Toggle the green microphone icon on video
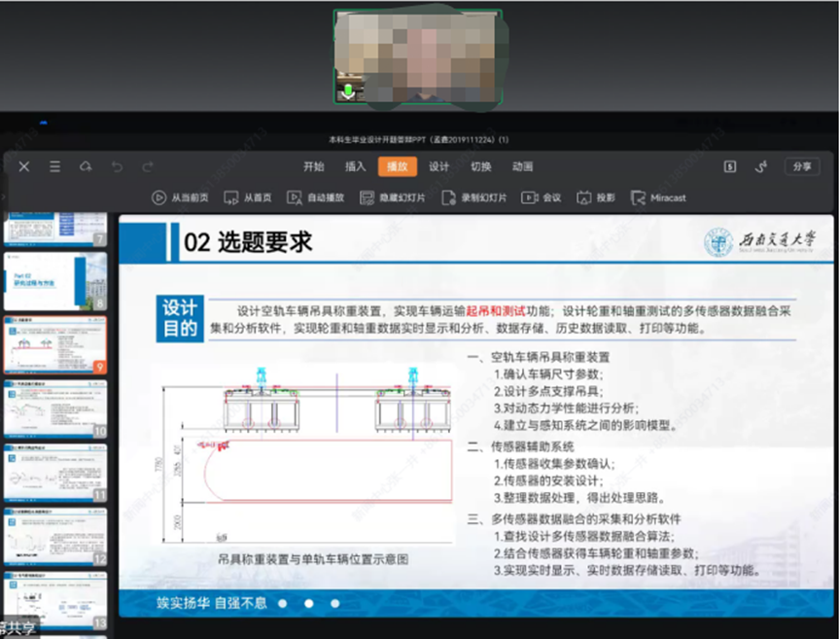Screen dimensions: 840x639 click(x=347, y=92)
